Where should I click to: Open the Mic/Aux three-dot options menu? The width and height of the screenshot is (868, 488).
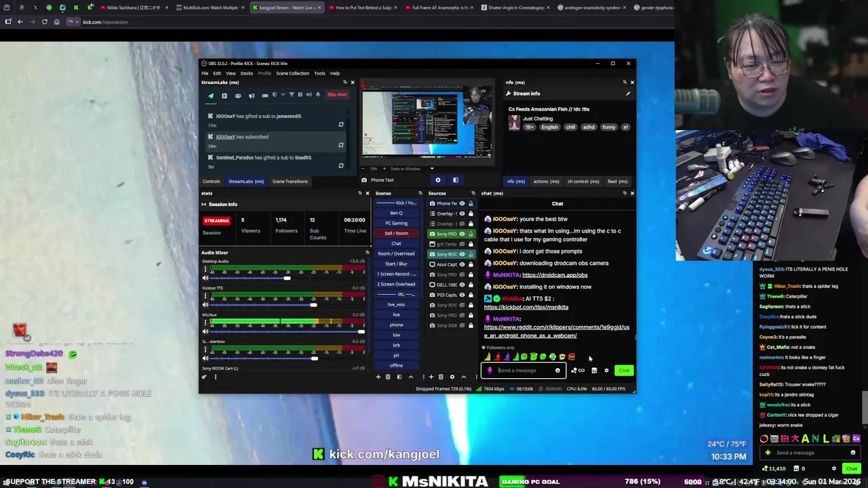(x=205, y=323)
